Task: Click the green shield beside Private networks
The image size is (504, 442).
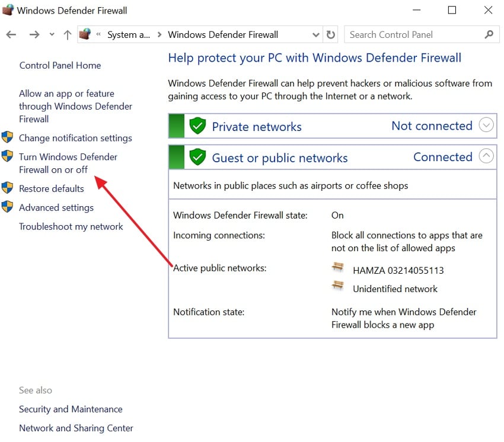Action: [x=197, y=126]
